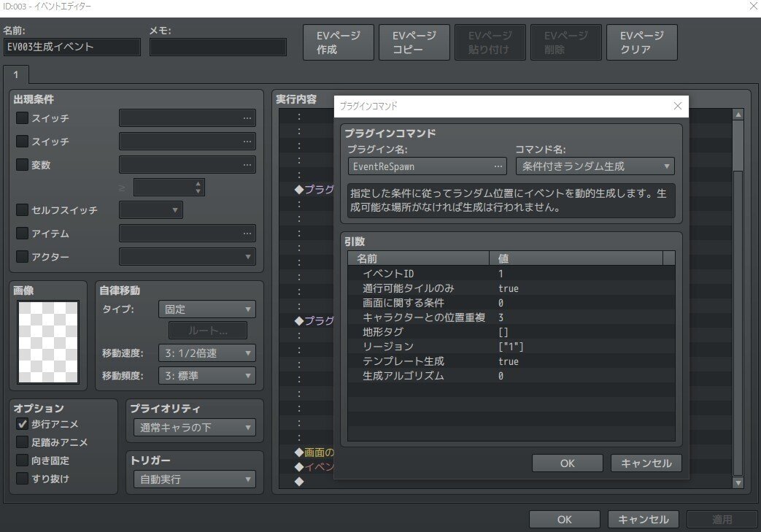Click the EVページ作成 button
The width and height of the screenshot is (761, 532).
click(x=338, y=42)
